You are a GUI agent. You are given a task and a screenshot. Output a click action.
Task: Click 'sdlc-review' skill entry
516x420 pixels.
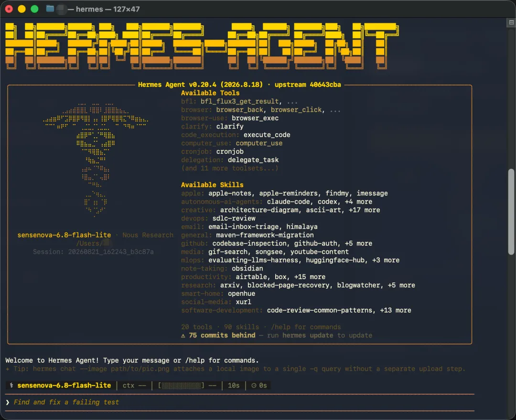tap(234, 218)
